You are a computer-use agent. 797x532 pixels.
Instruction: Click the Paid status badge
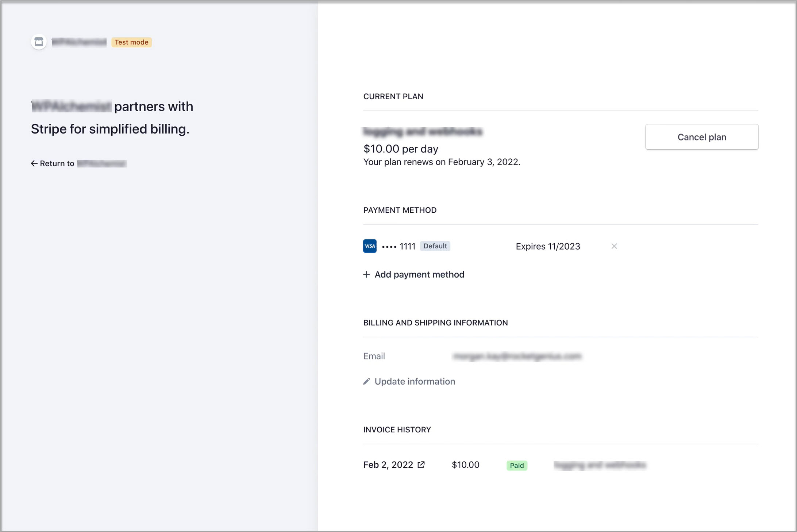[x=517, y=466]
